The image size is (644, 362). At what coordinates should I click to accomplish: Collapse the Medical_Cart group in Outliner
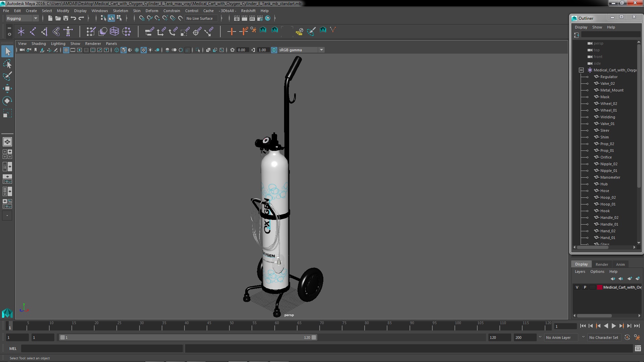(x=581, y=70)
